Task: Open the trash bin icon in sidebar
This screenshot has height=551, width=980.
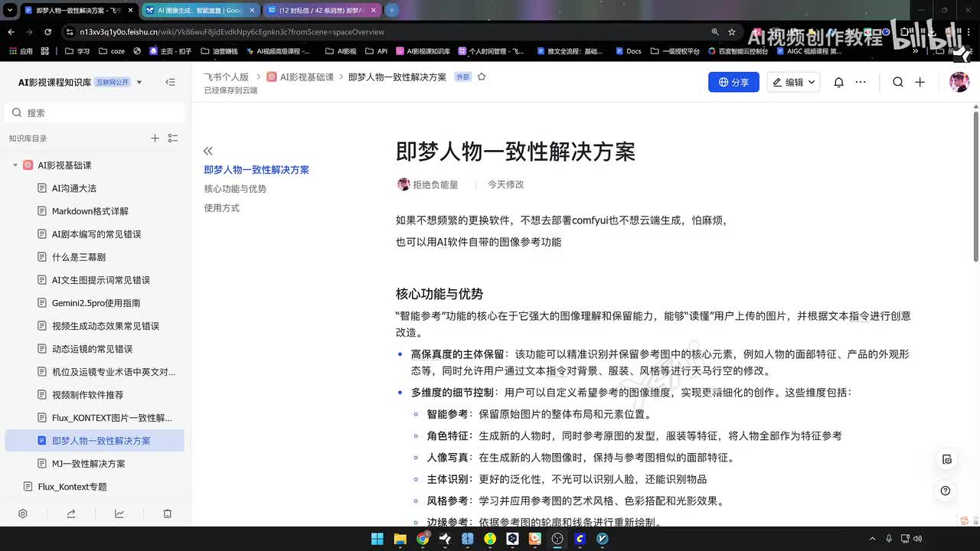Action: tap(168, 514)
